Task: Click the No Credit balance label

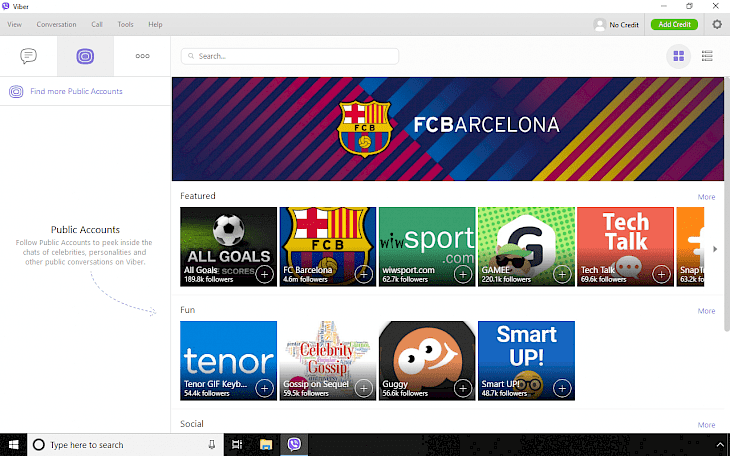Action: pos(624,25)
